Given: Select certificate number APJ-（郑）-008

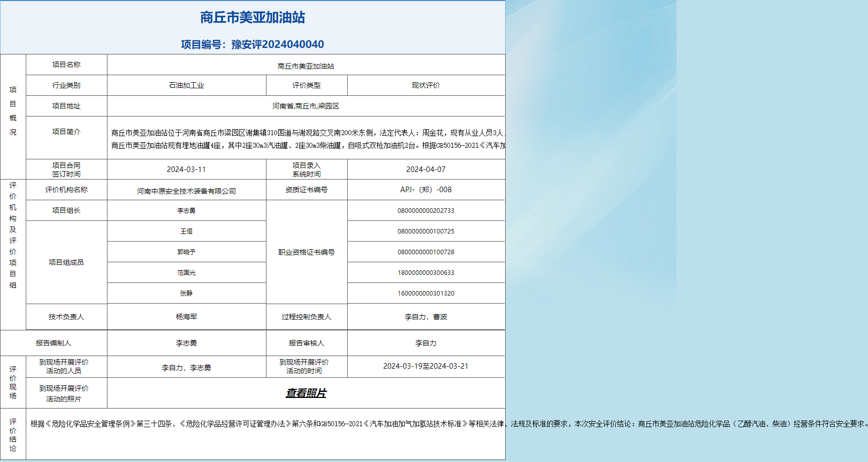Looking at the screenshot, I should (426, 190).
